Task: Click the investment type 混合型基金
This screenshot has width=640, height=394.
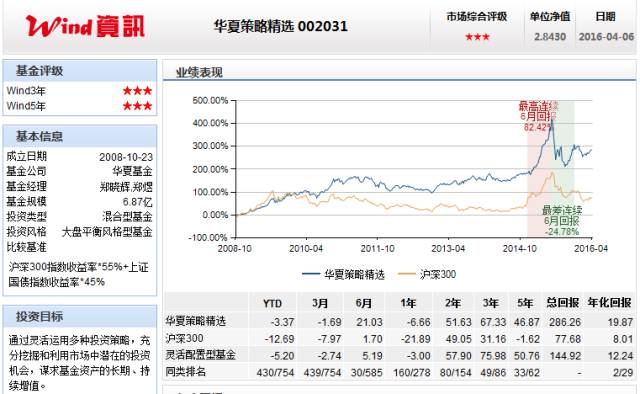Action: pos(127,216)
